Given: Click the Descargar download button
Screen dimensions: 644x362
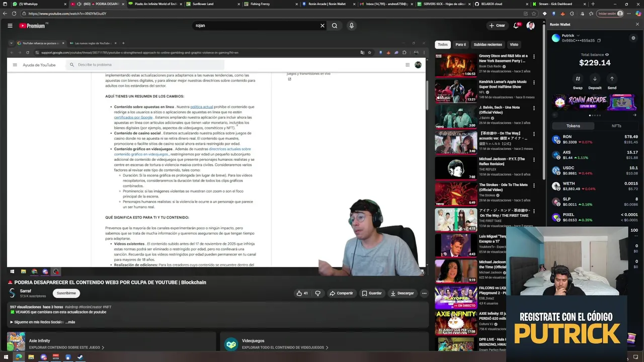Looking at the screenshot, I should tap(402, 293).
